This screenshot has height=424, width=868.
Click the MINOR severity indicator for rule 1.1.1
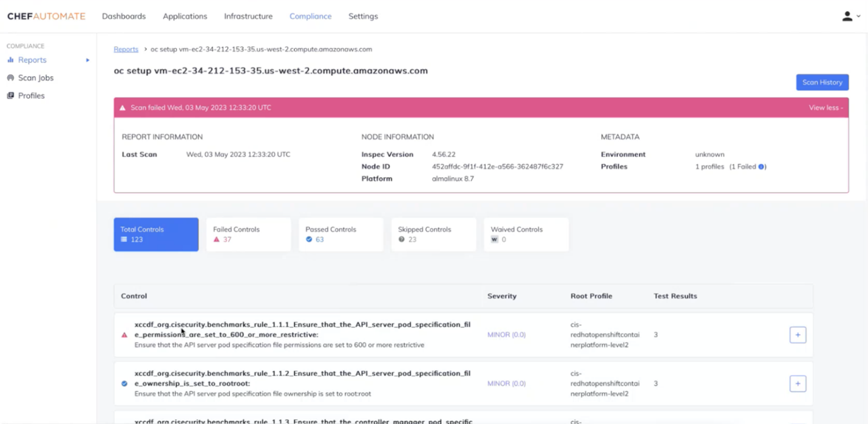[506, 334]
